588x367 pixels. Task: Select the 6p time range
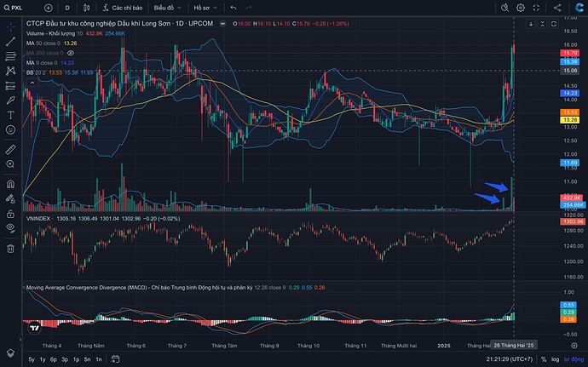55,359
